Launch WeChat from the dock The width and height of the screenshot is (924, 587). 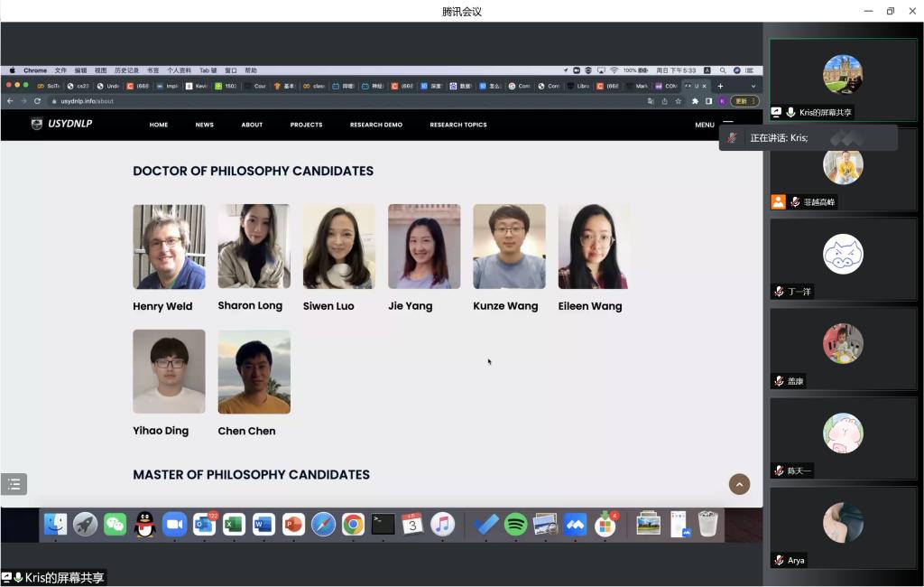115,524
